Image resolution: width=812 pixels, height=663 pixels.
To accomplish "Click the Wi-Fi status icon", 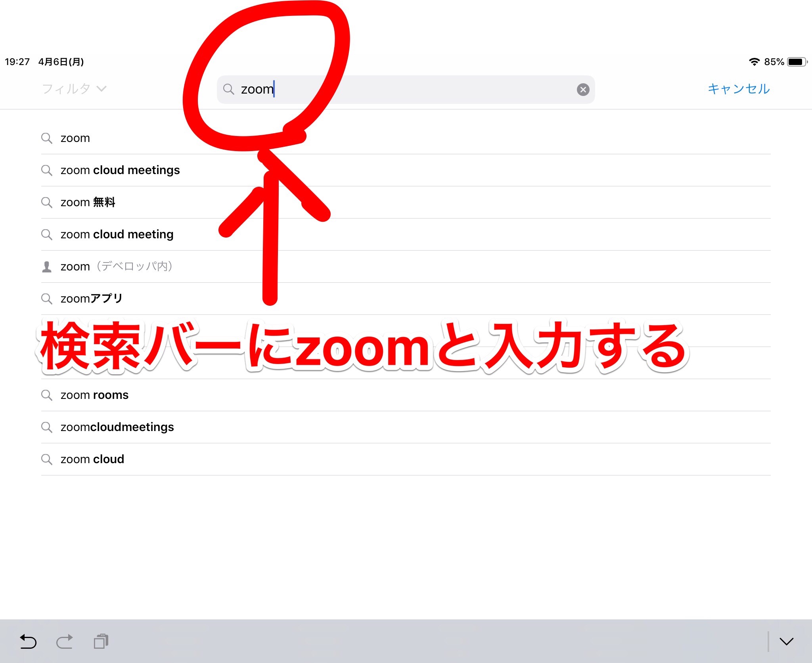I will pos(754,62).
